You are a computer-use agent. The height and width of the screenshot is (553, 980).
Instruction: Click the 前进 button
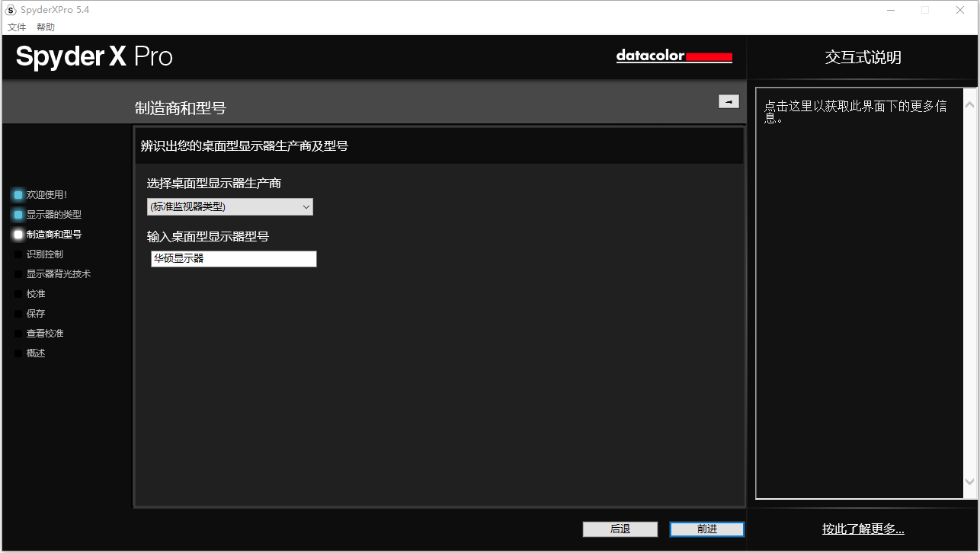[706, 529]
